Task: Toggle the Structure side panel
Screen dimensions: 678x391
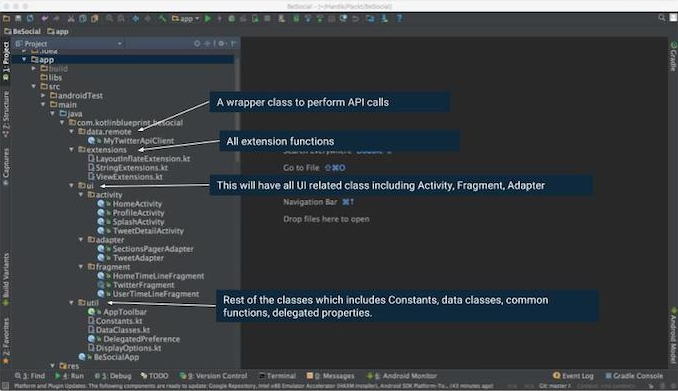Action: point(6,114)
